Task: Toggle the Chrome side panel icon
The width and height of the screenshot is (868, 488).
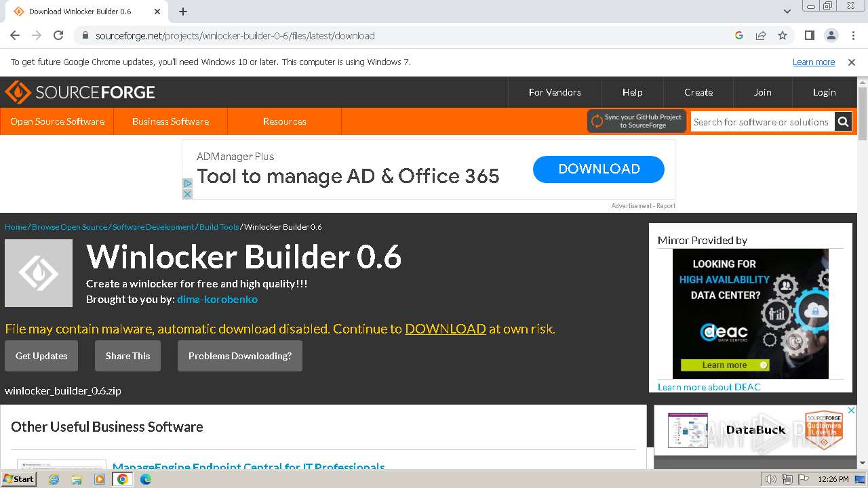Action: click(810, 35)
